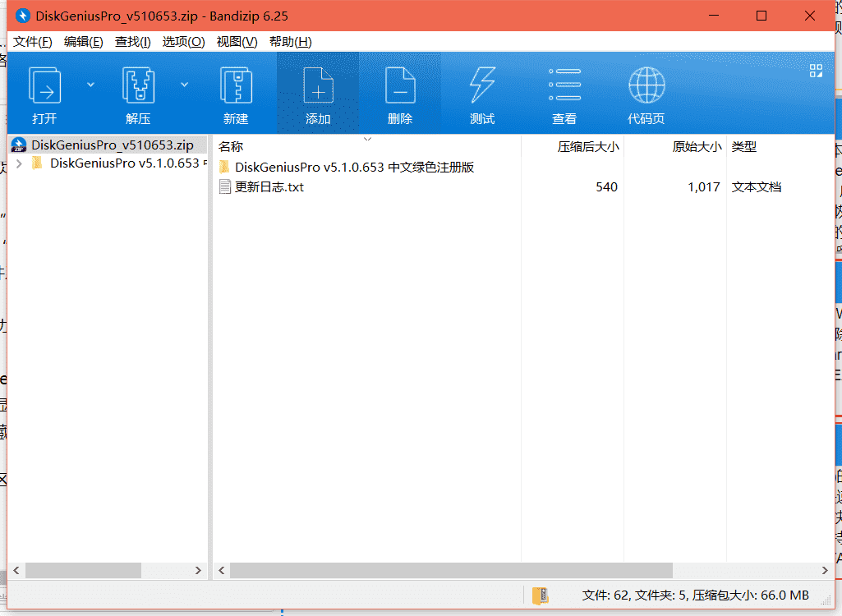This screenshot has height=616, width=842.
Task: Click the archive icon in status bar
Action: pyautogui.click(x=541, y=595)
